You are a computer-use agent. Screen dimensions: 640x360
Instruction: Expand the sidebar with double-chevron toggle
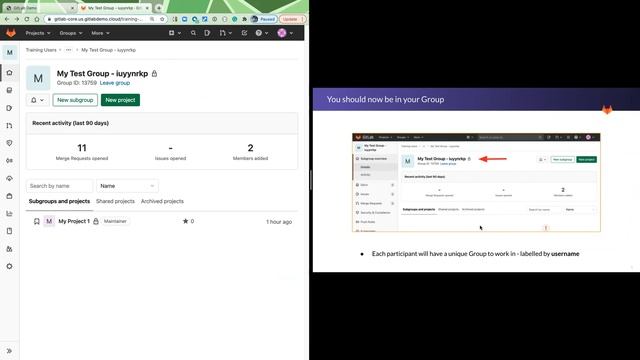[9, 351]
